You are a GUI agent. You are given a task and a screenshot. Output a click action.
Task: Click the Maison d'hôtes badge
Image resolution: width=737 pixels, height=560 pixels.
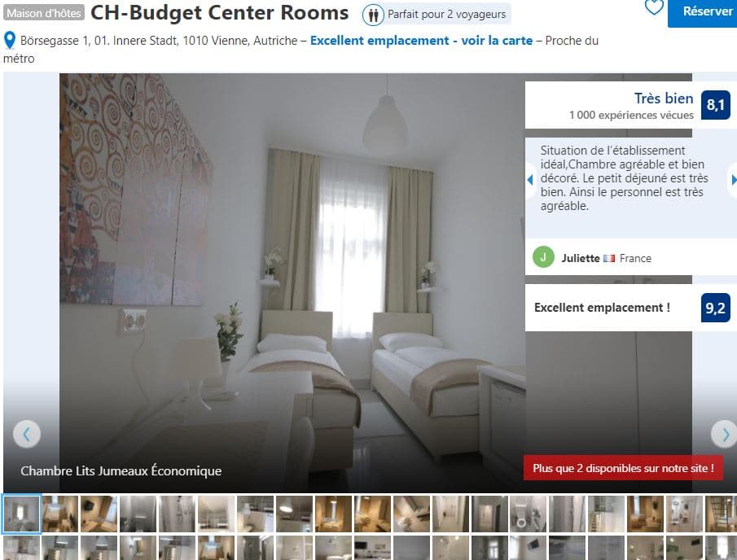coord(44,13)
